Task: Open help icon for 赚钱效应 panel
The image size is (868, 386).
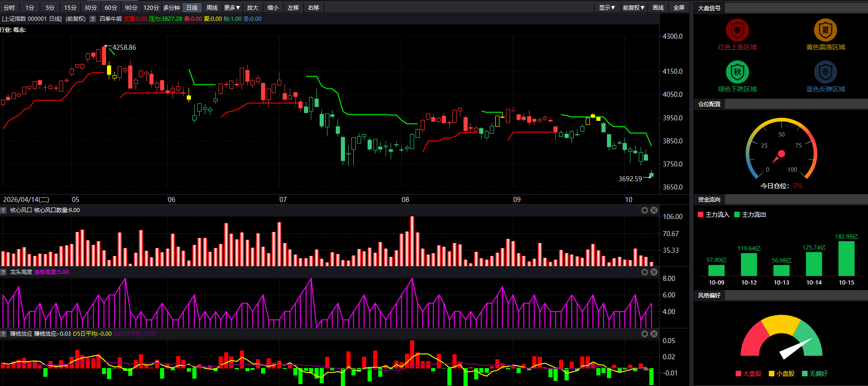Action: tap(3, 334)
